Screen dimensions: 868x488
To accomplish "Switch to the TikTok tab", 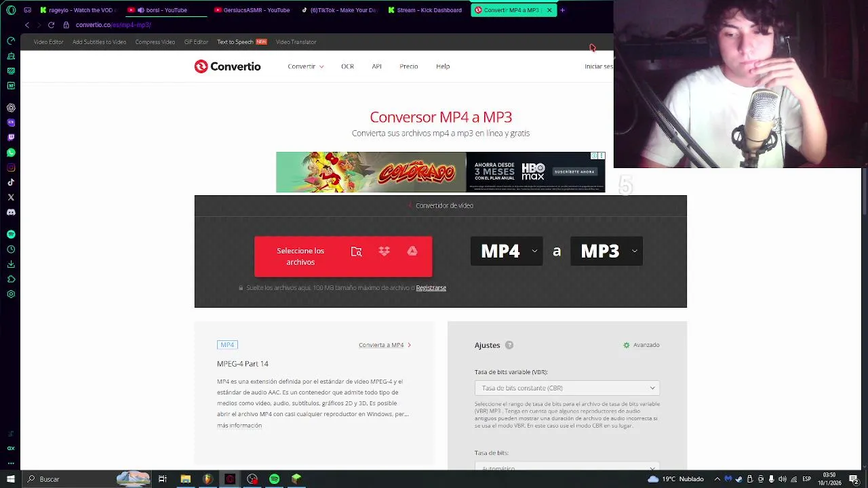I will point(340,10).
